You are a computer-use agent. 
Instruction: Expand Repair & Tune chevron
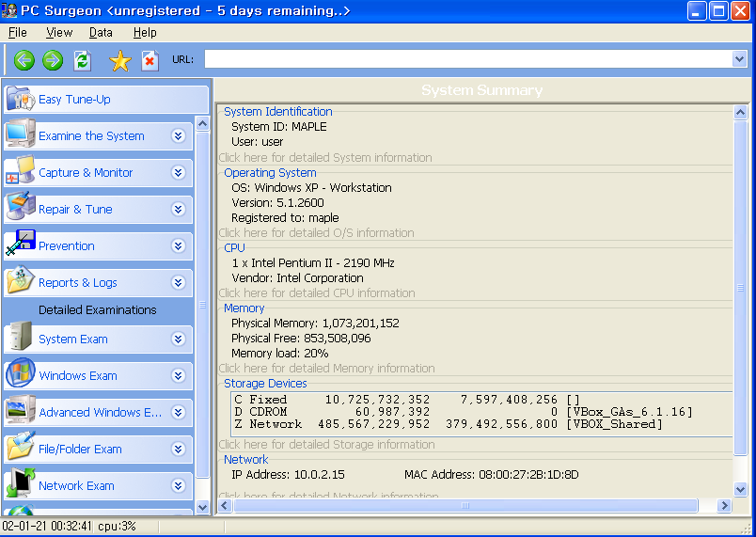click(x=179, y=209)
